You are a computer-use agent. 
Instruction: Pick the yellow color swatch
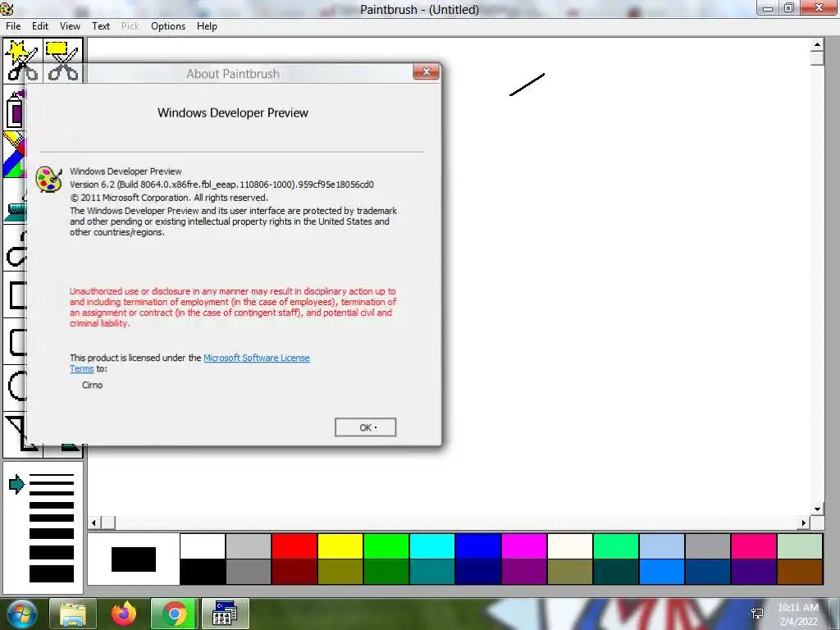(x=340, y=546)
